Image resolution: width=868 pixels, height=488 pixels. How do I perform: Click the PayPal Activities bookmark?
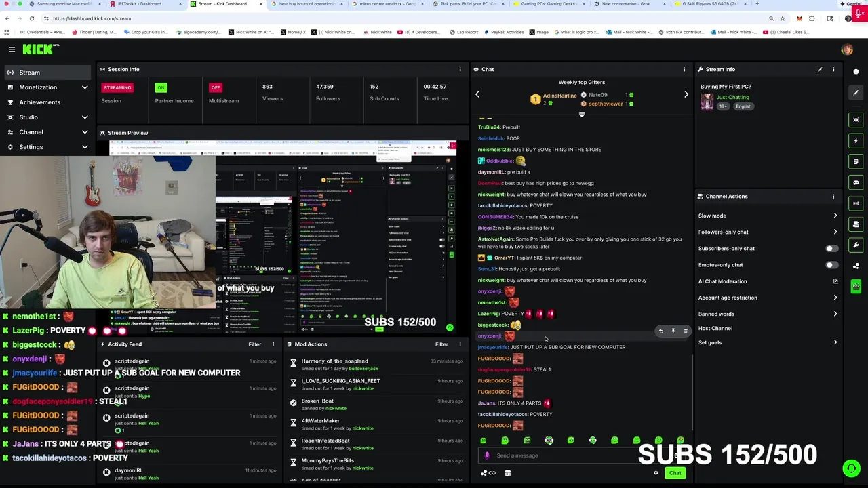pyautogui.click(x=505, y=32)
